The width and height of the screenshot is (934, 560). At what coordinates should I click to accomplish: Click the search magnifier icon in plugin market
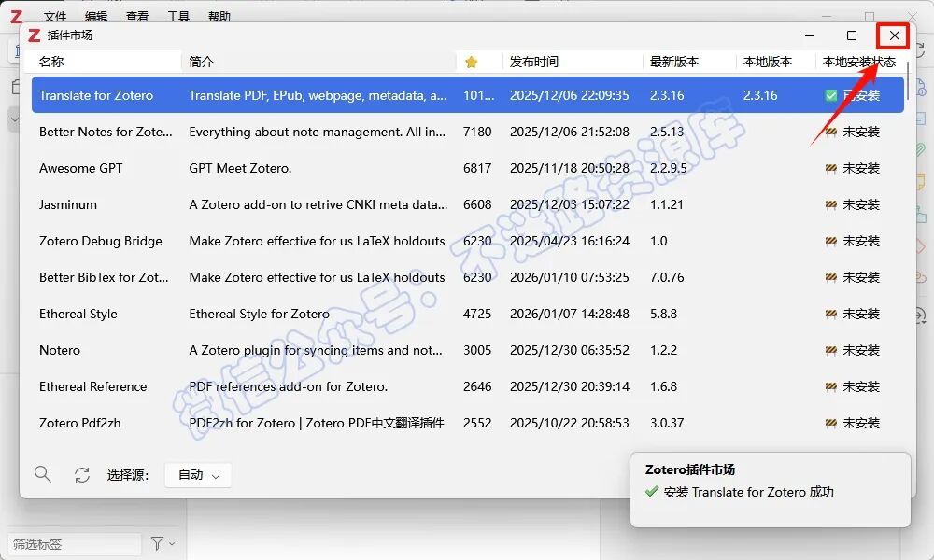click(x=42, y=474)
